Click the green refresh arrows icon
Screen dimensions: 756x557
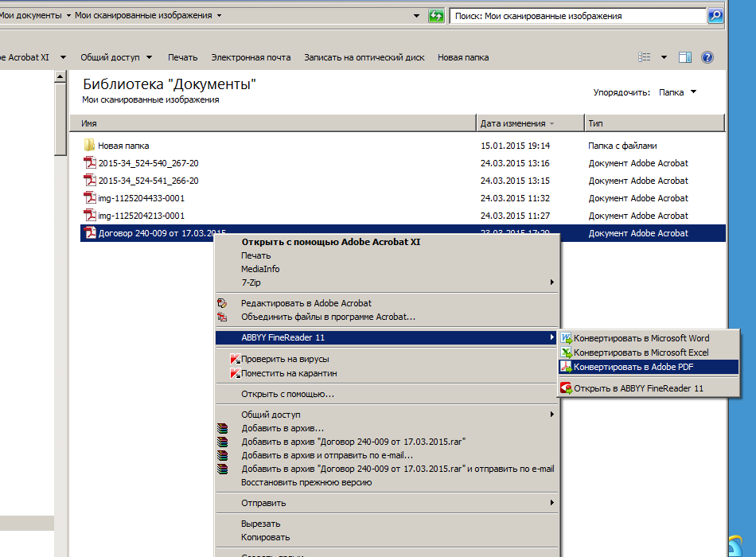(x=436, y=16)
